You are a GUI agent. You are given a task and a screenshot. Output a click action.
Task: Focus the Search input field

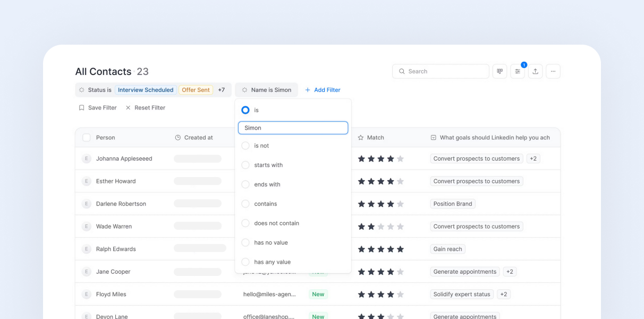440,71
